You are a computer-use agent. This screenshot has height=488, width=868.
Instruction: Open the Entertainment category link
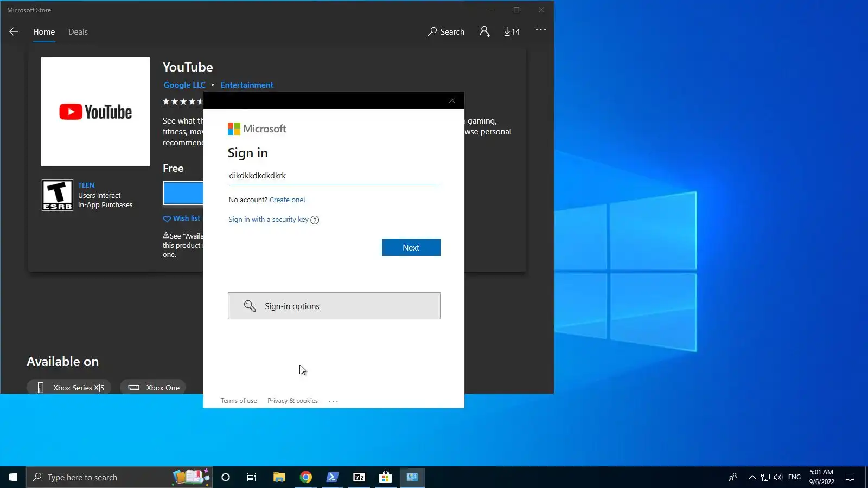[x=247, y=85]
